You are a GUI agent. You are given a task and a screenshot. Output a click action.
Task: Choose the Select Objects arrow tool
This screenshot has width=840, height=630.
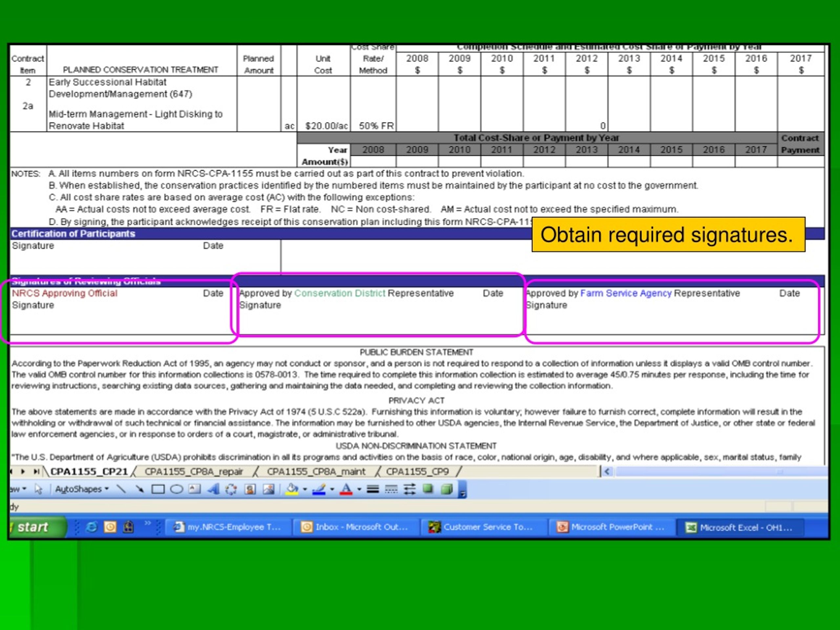point(38,489)
